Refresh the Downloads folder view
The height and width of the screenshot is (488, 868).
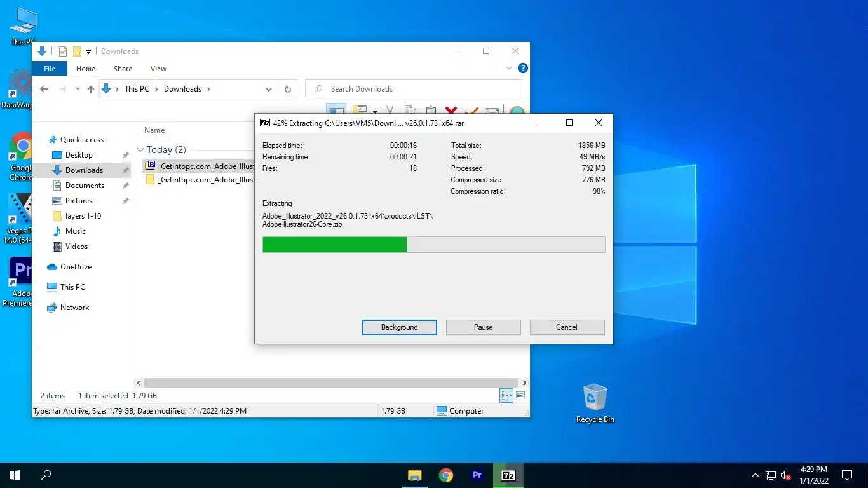coord(288,89)
